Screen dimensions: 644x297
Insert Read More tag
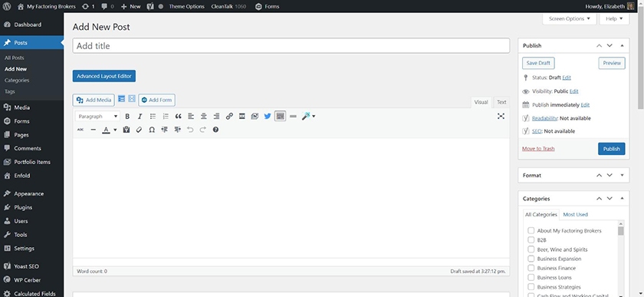[x=242, y=117]
